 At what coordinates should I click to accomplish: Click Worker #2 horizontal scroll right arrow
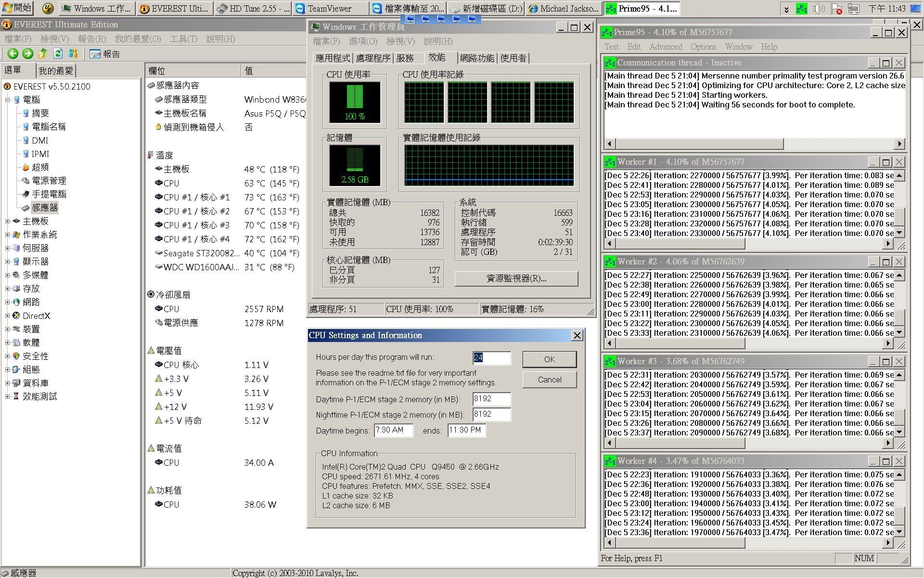click(x=888, y=343)
